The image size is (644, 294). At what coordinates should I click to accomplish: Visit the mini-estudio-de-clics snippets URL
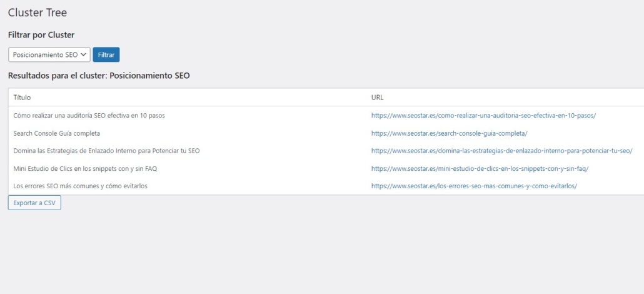tap(480, 168)
